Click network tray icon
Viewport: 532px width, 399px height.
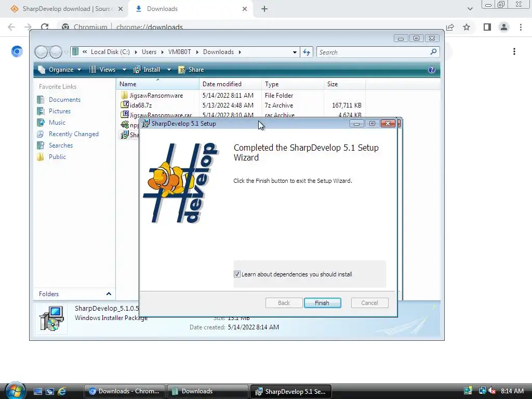pyautogui.click(x=482, y=391)
